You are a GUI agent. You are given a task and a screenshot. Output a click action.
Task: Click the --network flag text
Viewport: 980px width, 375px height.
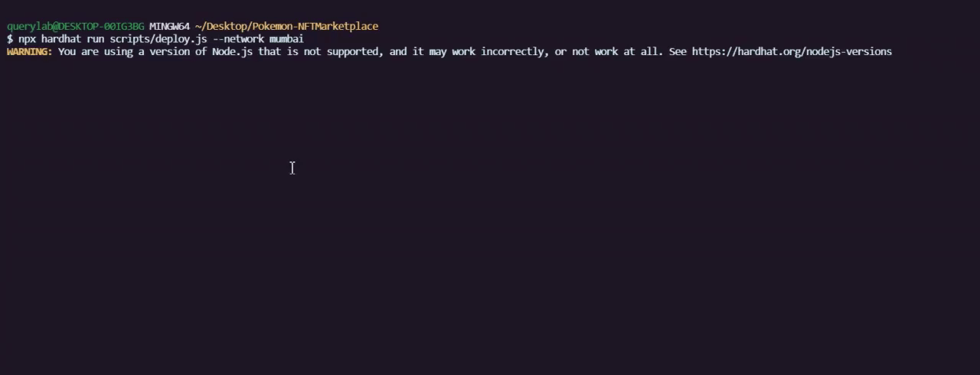click(x=238, y=38)
